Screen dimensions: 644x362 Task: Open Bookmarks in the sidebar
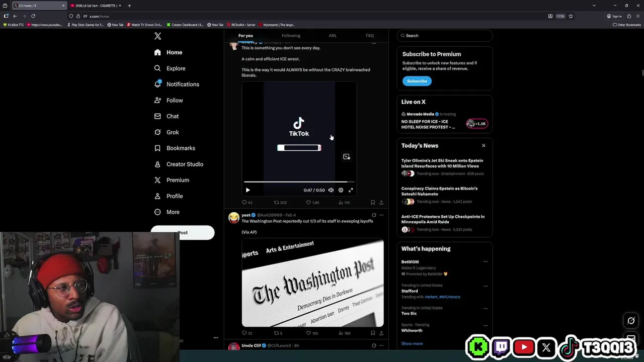[x=175, y=148]
